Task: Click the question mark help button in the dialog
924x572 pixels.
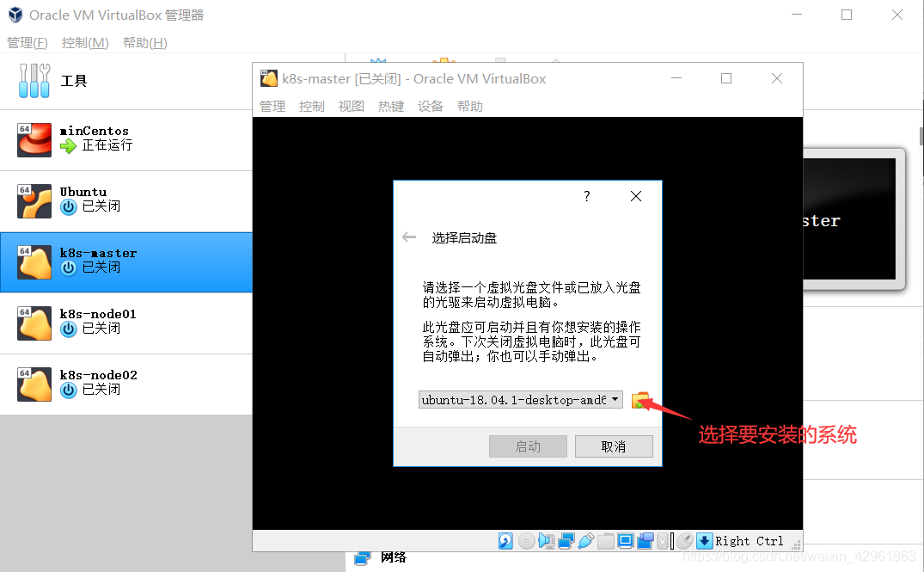Action: click(586, 196)
